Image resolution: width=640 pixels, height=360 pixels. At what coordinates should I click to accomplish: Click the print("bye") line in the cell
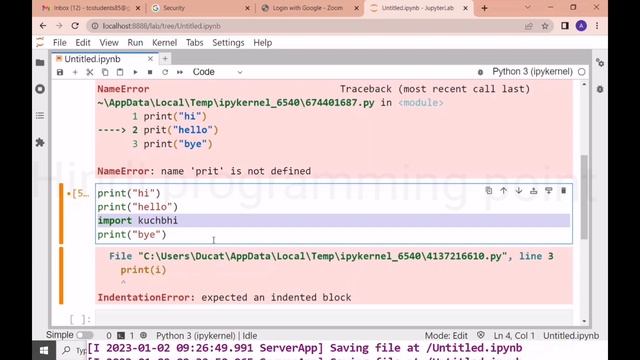point(132,235)
